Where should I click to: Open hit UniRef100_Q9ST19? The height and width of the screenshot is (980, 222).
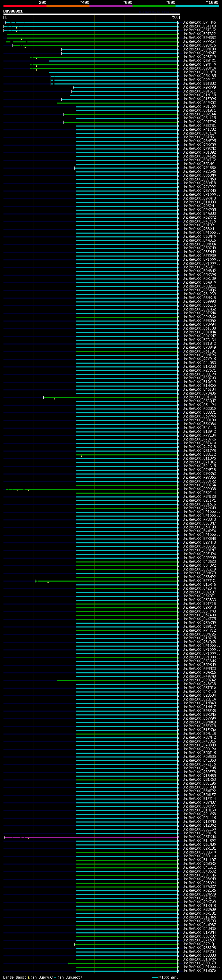(199, 57)
